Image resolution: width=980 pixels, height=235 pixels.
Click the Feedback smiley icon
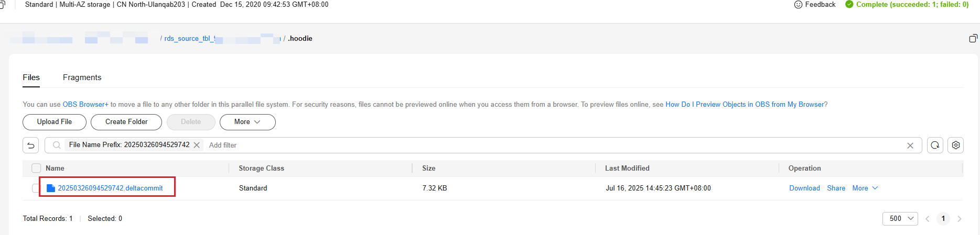coord(799,5)
